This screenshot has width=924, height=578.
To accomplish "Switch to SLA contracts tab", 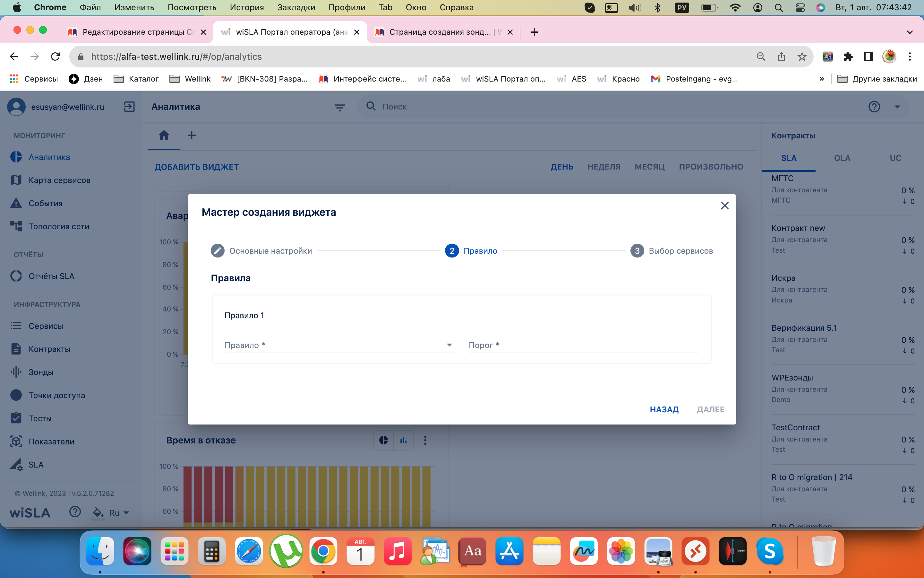I will pos(789,158).
